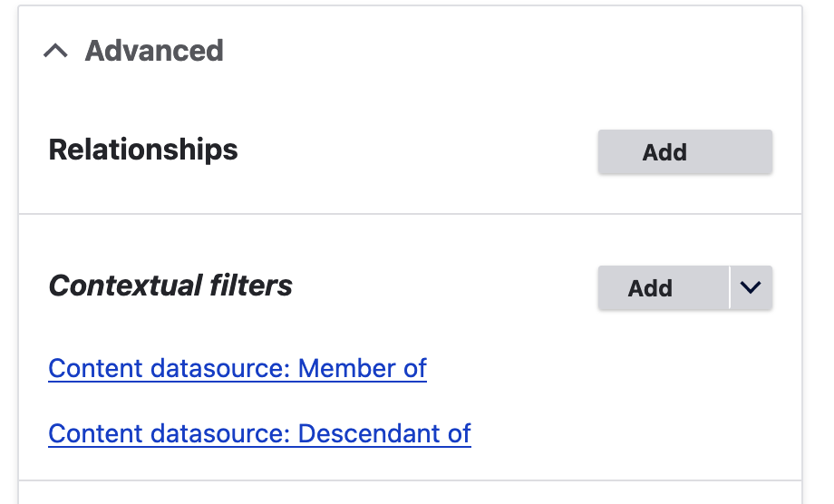This screenshot has width=834, height=504.
Task: Click the Relationships heading
Action: pos(143,150)
